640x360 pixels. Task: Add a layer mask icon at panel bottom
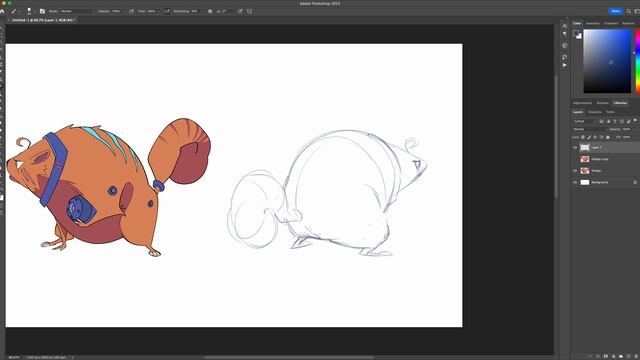pyautogui.click(x=606, y=356)
